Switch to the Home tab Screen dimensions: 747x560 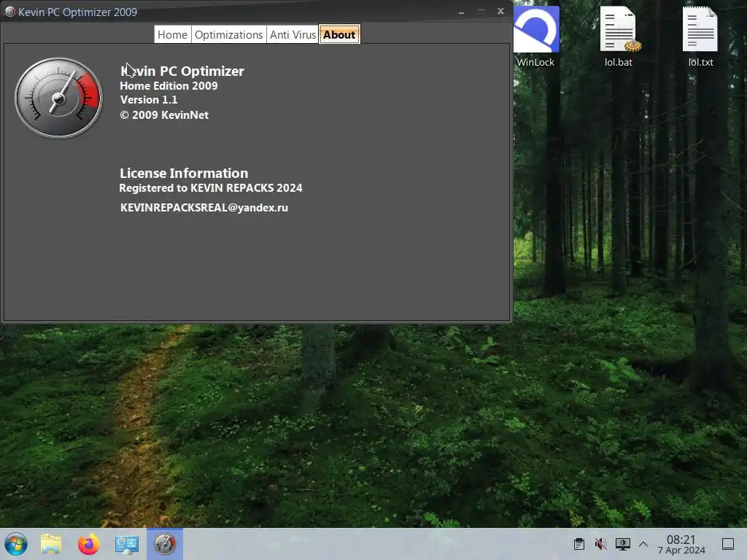click(x=172, y=35)
